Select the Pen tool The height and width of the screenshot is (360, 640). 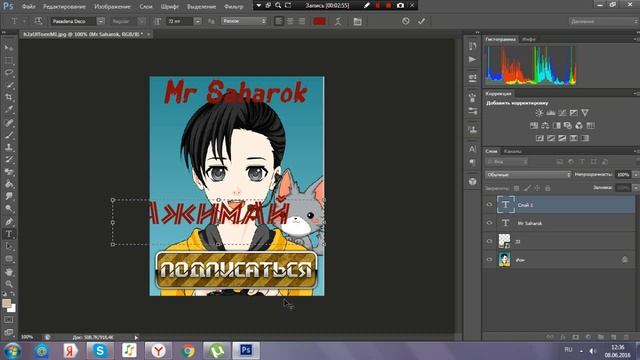(x=9, y=222)
